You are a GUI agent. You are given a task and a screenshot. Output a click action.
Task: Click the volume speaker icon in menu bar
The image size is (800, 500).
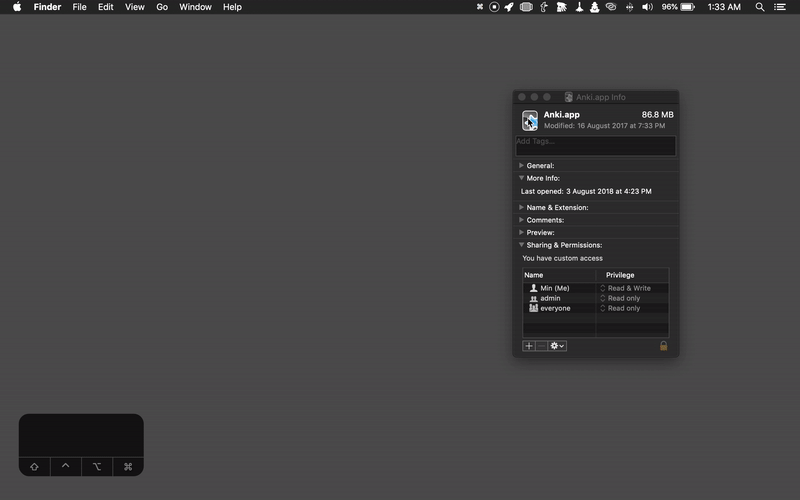[646, 7]
